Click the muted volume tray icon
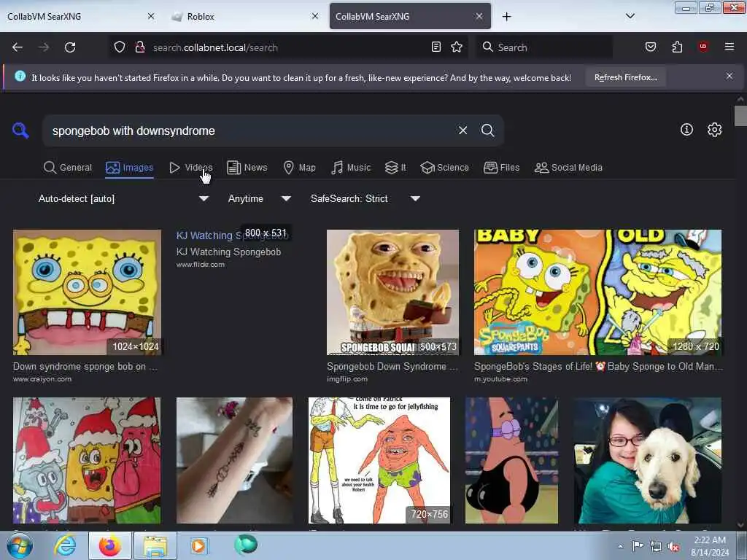Screen dimensions: 747x560 coord(673,547)
